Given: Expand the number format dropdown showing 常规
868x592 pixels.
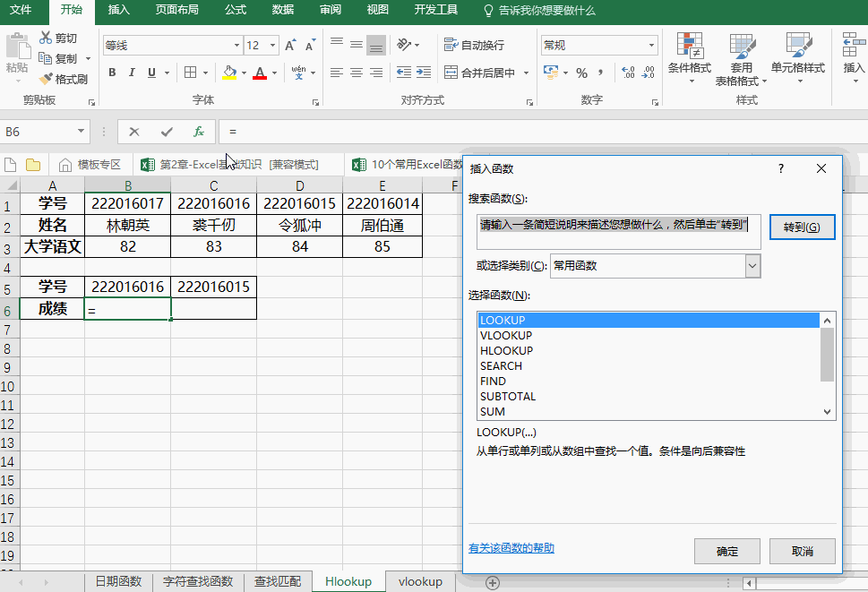Looking at the screenshot, I should point(651,46).
